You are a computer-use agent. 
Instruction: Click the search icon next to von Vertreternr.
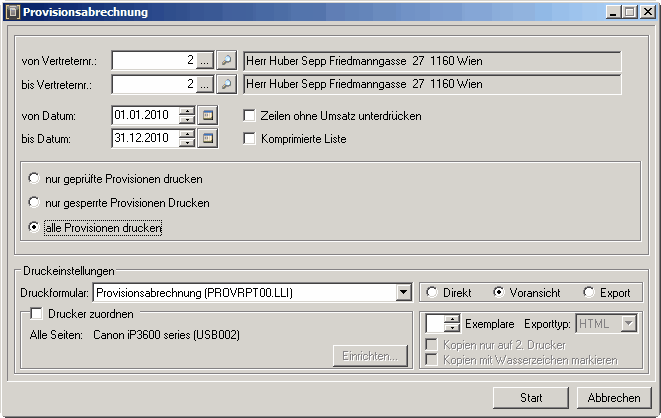227,61
